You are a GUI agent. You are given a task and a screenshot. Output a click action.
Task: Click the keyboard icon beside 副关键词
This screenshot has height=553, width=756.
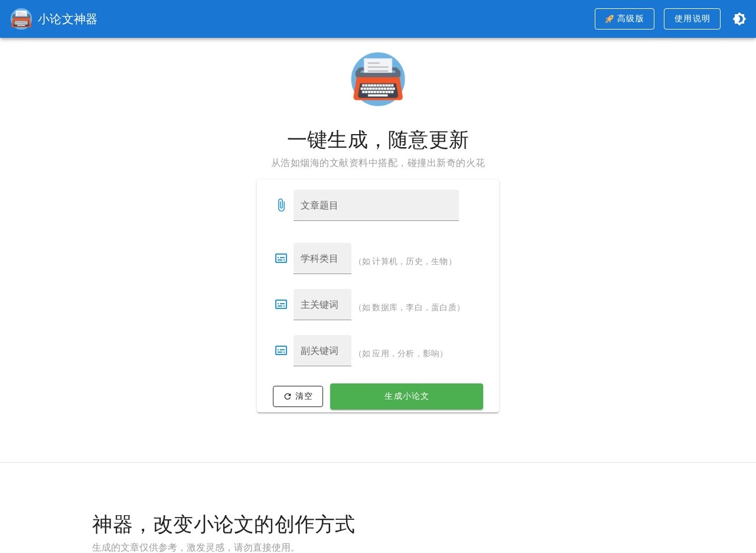(x=281, y=350)
